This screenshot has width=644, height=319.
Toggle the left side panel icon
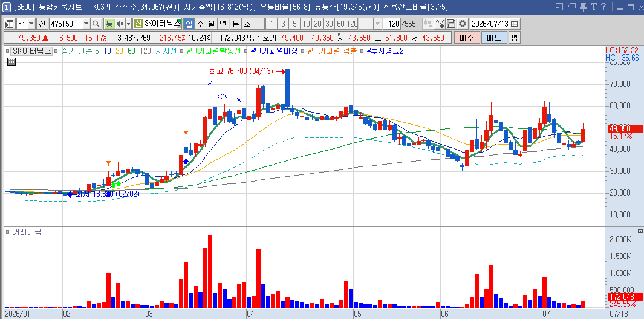tap(10, 24)
